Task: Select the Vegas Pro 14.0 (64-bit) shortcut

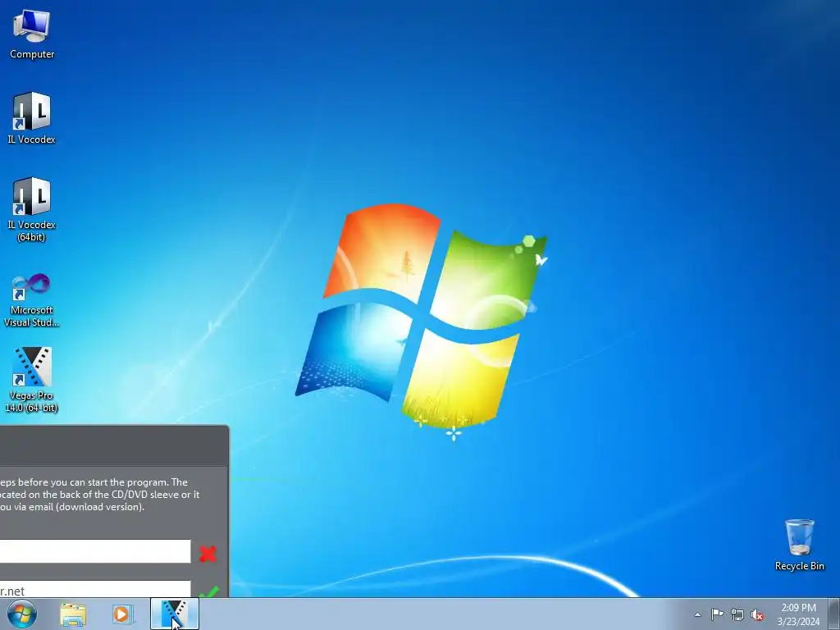Action: tap(32, 379)
